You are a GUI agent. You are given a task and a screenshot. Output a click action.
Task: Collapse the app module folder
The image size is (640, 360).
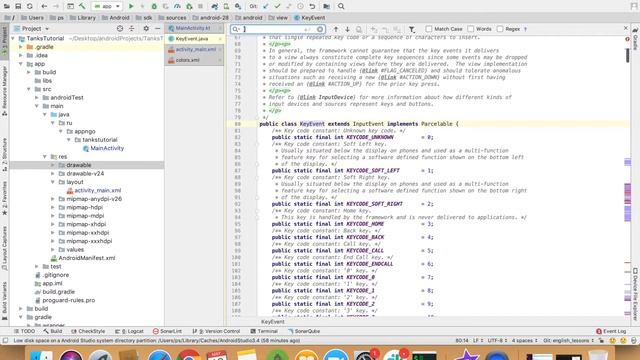point(21,64)
